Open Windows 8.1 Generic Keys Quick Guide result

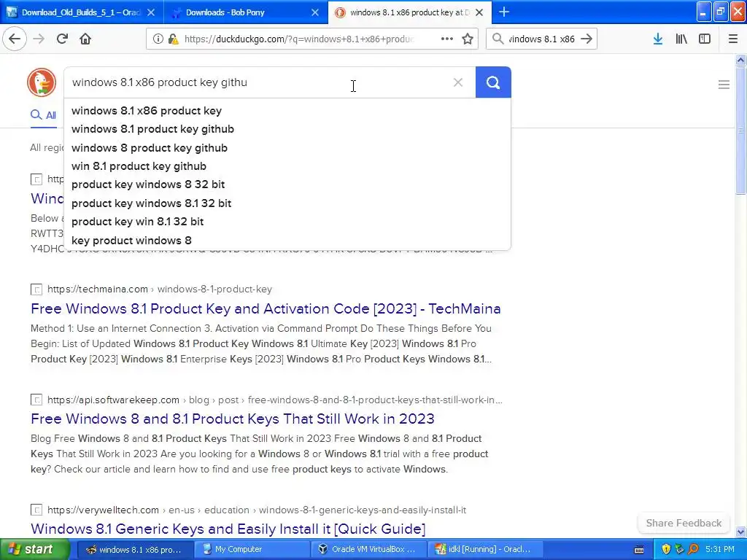228,529
